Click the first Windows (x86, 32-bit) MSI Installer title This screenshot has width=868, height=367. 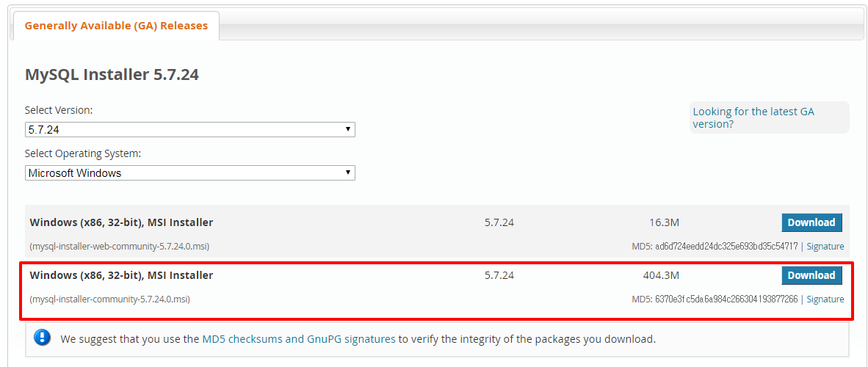tap(121, 222)
